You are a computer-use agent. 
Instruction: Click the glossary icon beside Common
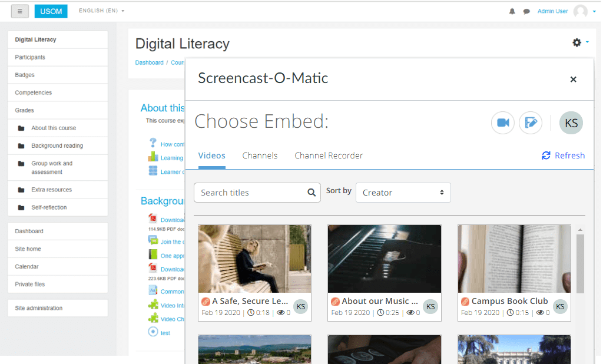(153, 290)
